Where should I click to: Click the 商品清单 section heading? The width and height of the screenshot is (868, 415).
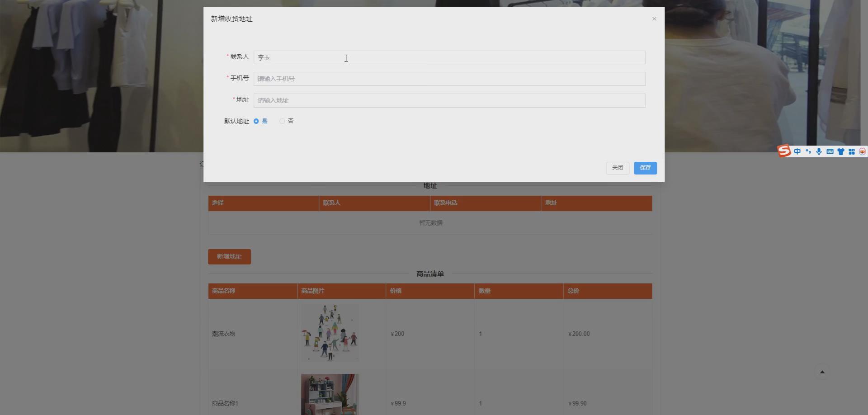coord(430,274)
